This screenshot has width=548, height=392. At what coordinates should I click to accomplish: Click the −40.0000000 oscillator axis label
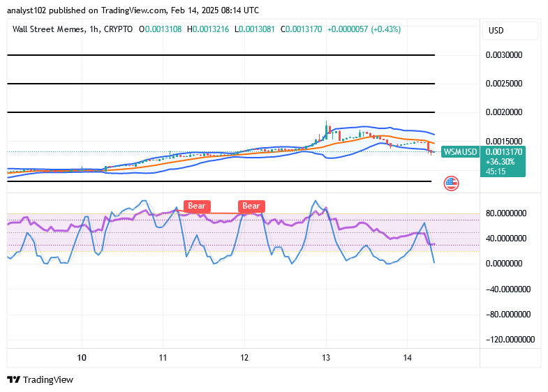[x=508, y=289]
